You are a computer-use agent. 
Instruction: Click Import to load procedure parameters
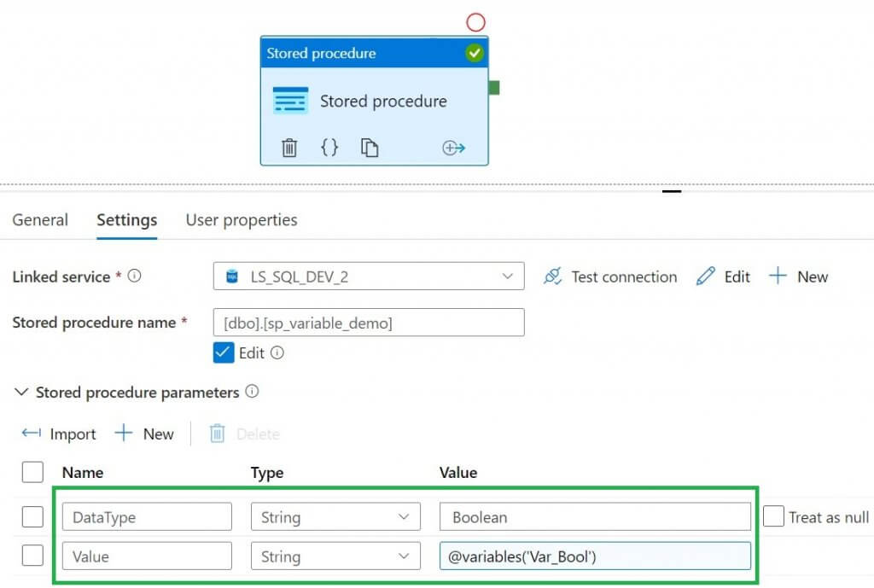(59, 434)
